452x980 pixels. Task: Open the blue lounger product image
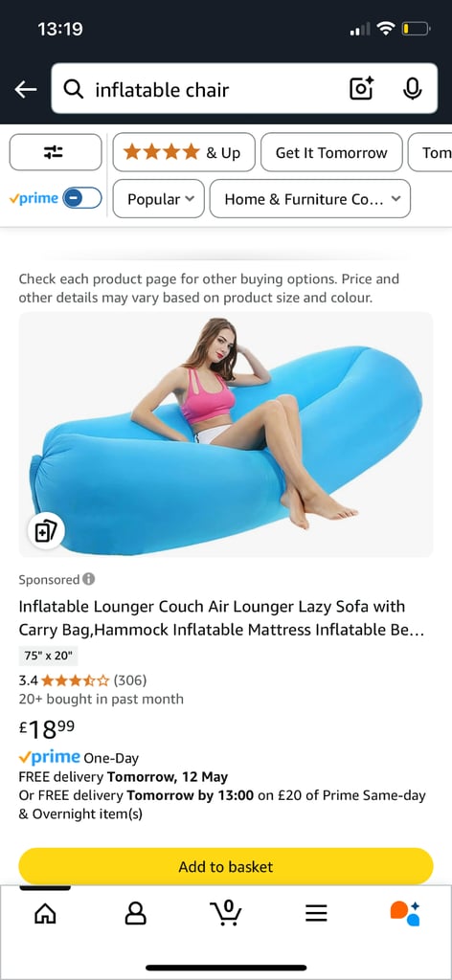point(226,434)
